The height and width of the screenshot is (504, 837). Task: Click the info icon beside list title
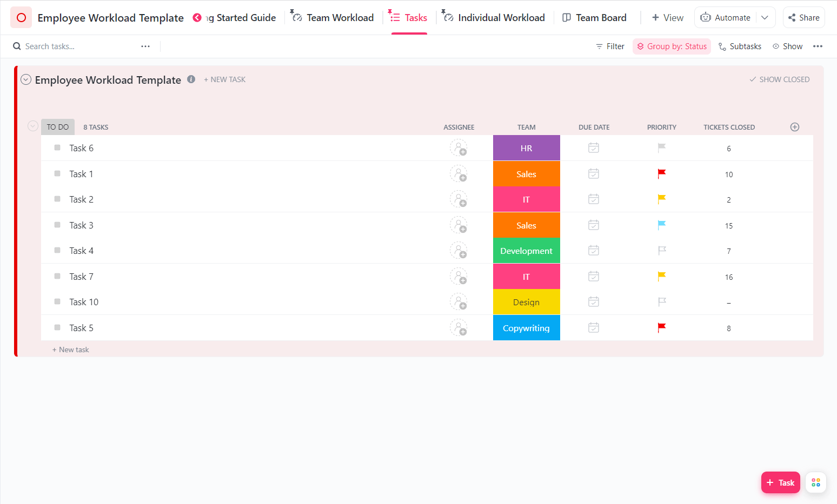point(191,79)
